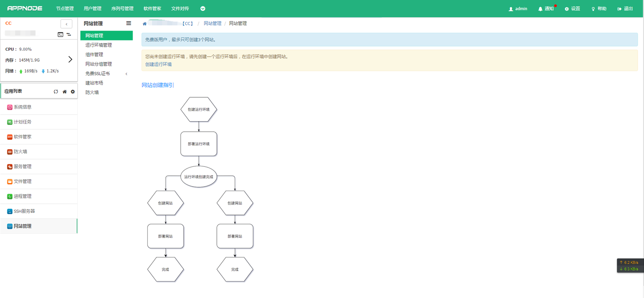Open the 节点管理 top menu
This screenshot has width=644, height=298.
coord(65,9)
